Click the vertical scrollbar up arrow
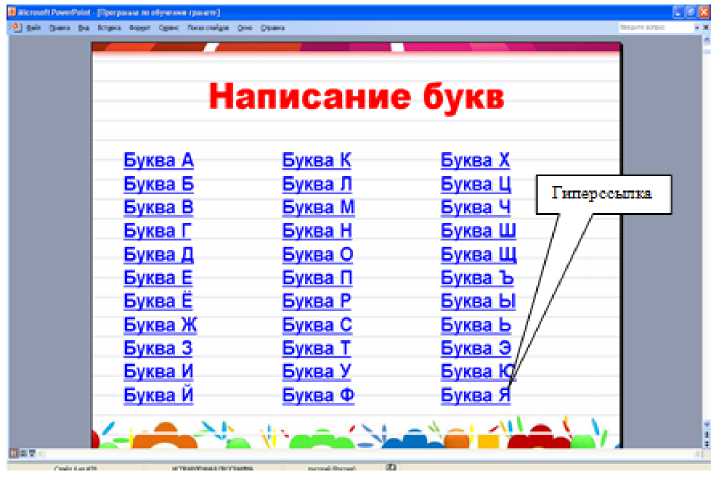This screenshot has height=481, width=724. (706, 41)
